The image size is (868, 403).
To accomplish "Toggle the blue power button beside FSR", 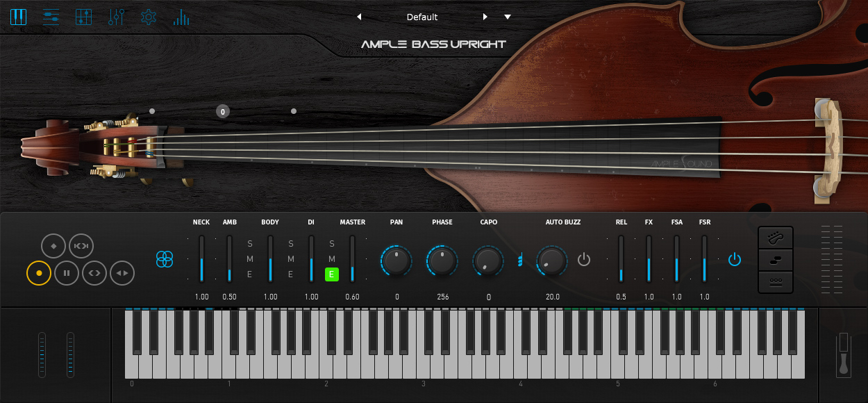I will coord(735,260).
